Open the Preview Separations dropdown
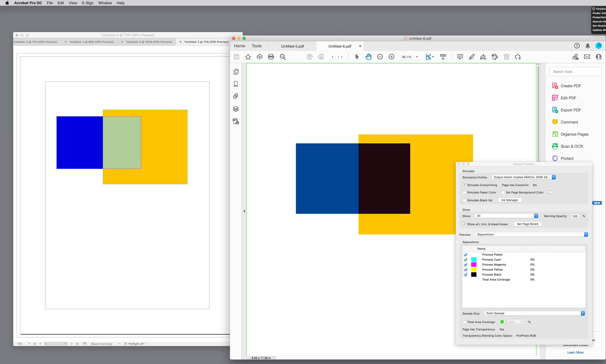 click(531, 235)
